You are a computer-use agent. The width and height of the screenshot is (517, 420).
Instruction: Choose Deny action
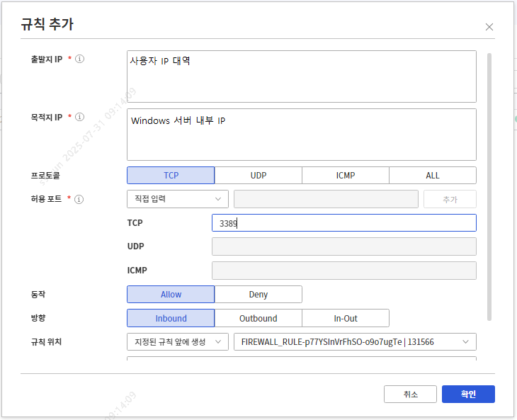pyautogui.click(x=258, y=295)
